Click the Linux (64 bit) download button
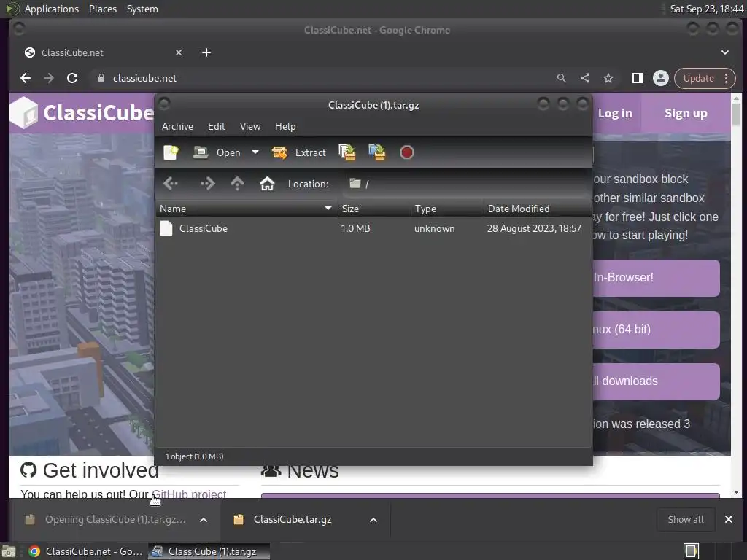The image size is (747, 560). point(656,330)
